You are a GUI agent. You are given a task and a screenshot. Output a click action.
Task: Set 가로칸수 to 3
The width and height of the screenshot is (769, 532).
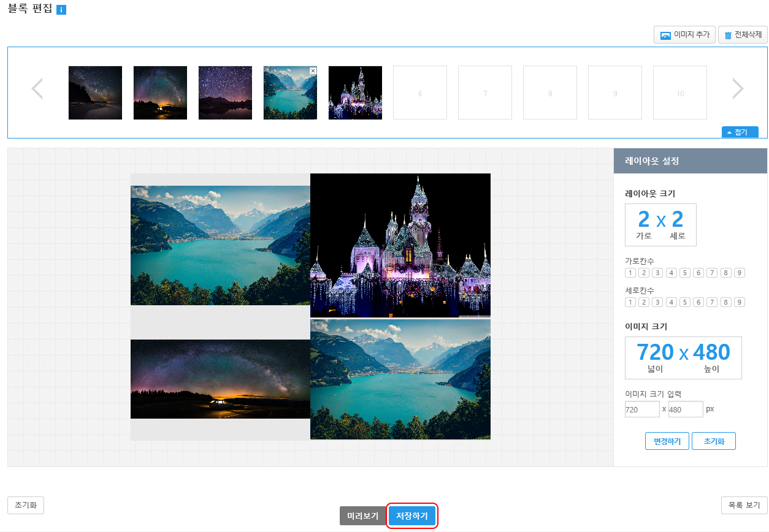[657, 273]
